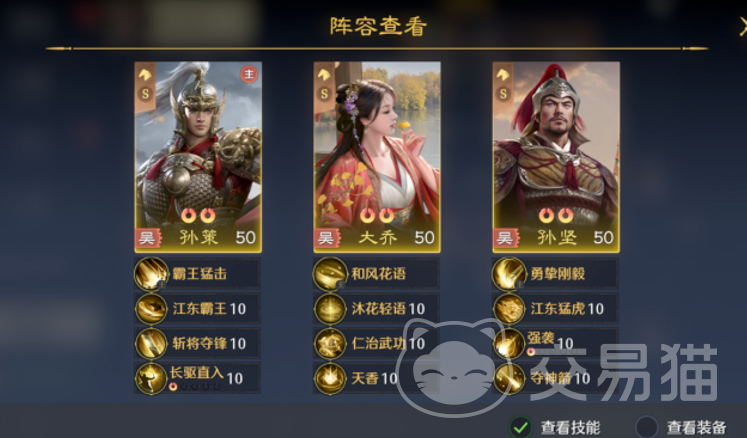Image resolution: width=747 pixels, height=438 pixels.
Task: Select the 江东霸王 skill icon
Action: pos(151,309)
